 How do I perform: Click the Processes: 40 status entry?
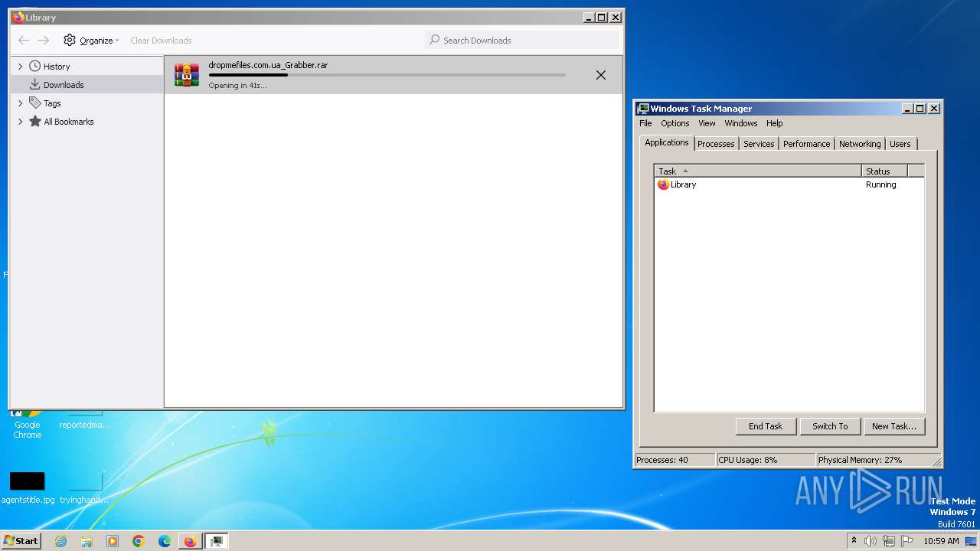pyautogui.click(x=675, y=460)
